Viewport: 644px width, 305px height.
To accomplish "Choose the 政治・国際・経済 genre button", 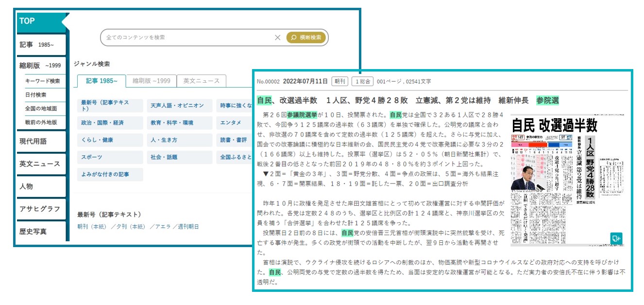I will pos(110,123).
